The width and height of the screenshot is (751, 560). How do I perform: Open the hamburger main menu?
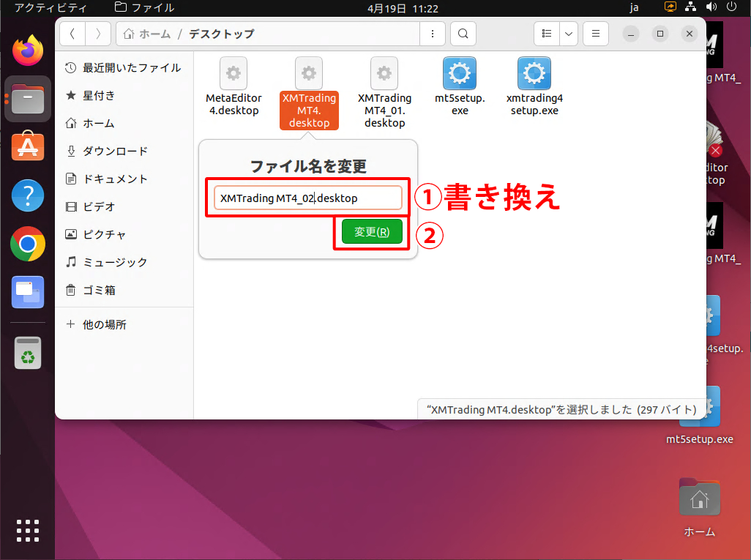(596, 34)
